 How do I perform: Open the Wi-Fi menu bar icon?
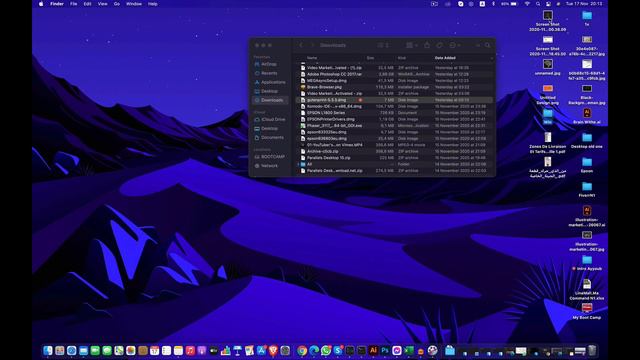[x=527, y=4]
